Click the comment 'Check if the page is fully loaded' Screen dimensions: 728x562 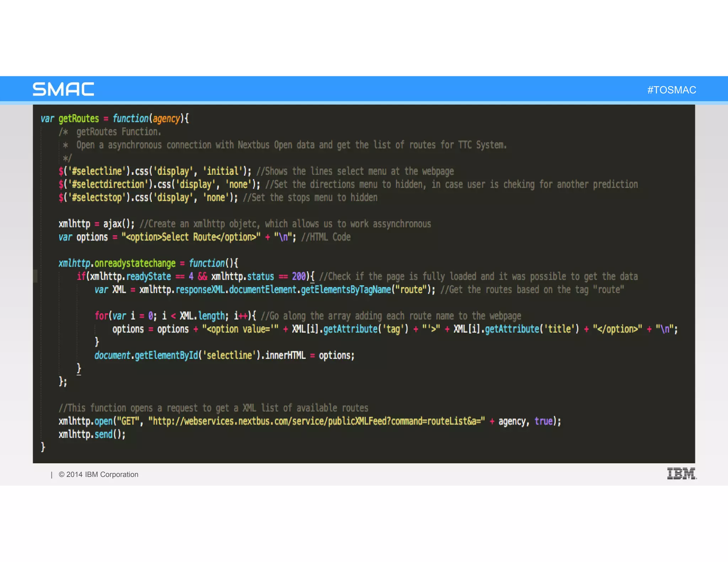point(479,276)
